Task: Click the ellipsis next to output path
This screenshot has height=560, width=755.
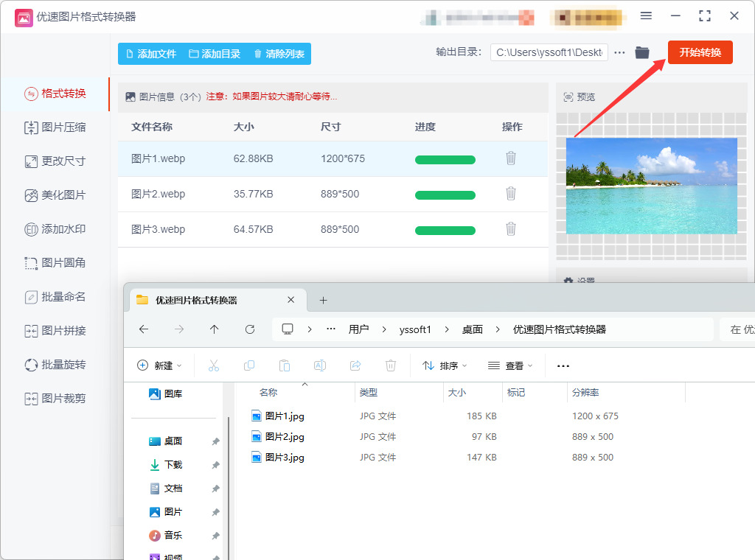Action: click(x=619, y=52)
